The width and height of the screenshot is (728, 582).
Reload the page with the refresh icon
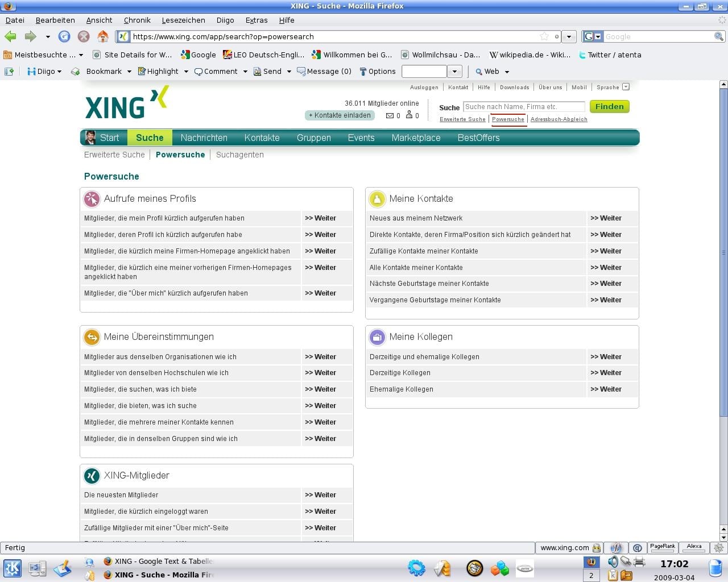click(64, 36)
